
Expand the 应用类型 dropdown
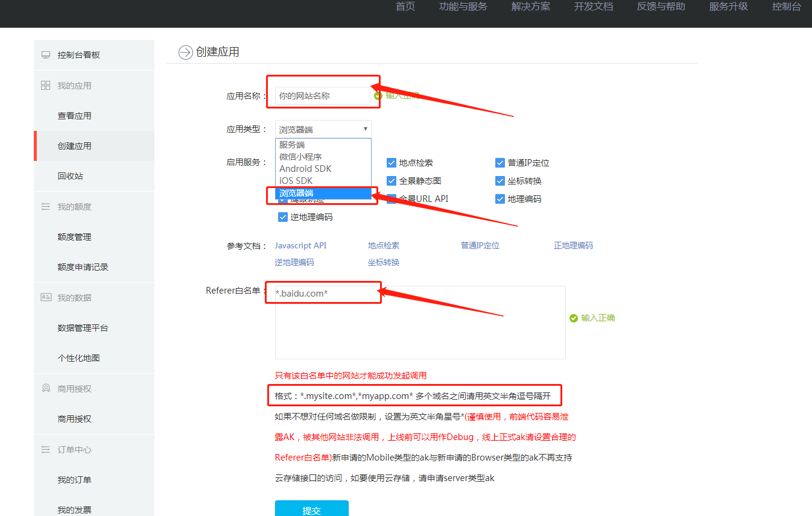click(323, 129)
